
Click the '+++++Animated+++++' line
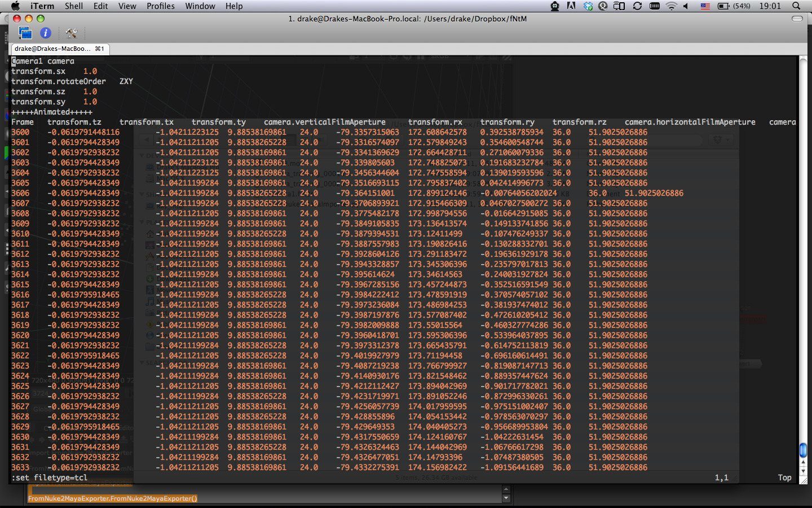[52, 112]
